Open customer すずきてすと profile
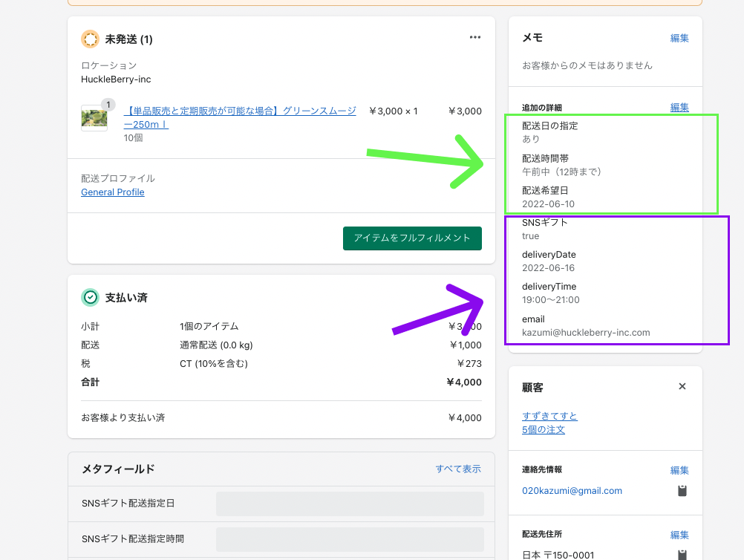 [549, 416]
